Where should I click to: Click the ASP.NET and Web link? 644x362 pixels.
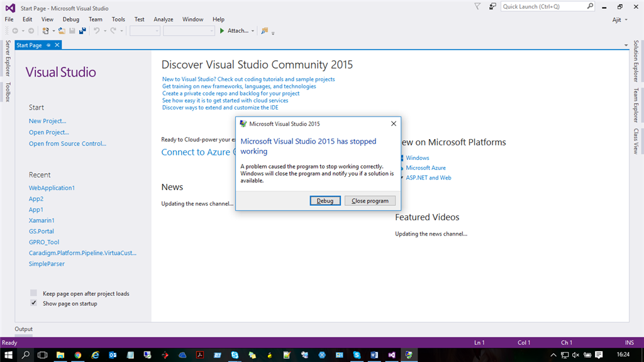pyautogui.click(x=428, y=178)
